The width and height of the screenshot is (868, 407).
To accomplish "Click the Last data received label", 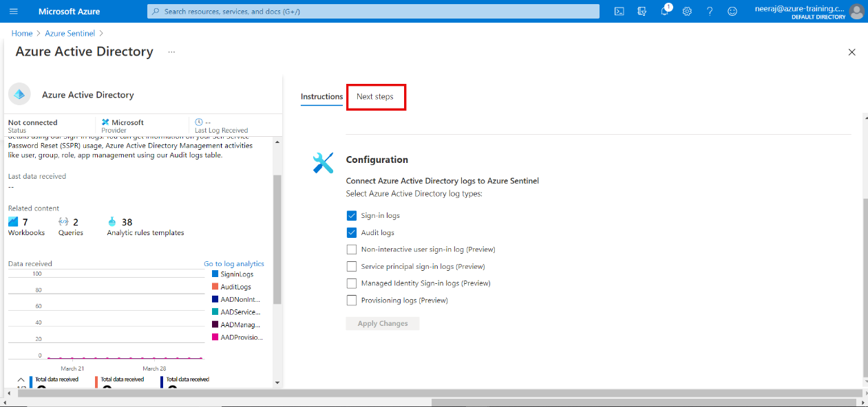I will (37, 177).
